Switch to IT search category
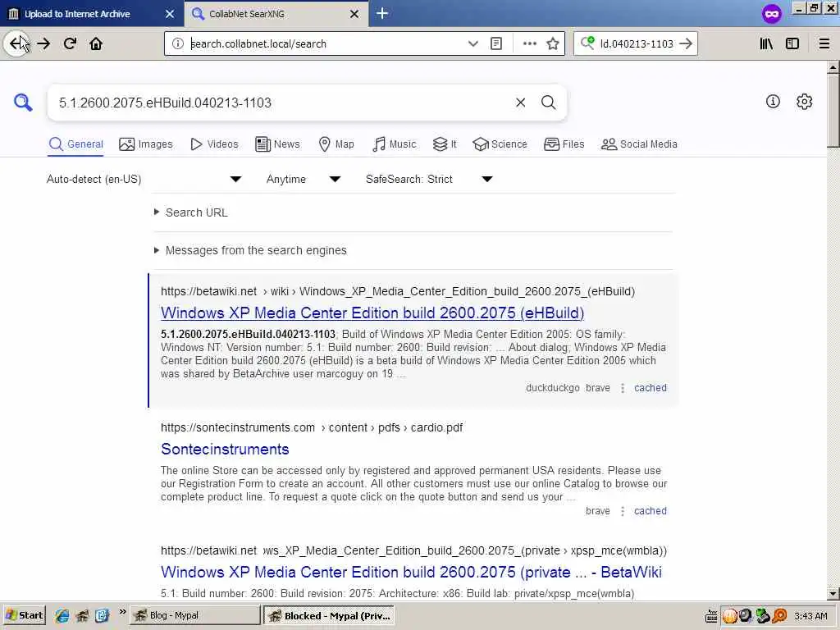This screenshot has width=840, height=630. coord(445,144)
